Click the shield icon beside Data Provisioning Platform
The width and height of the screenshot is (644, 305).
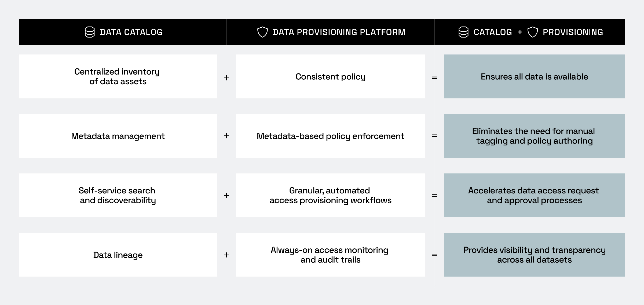[262, 32]
